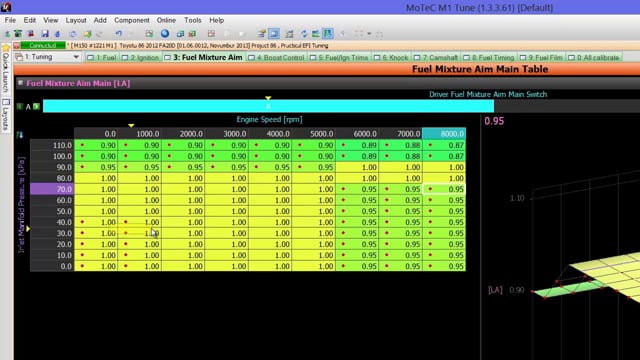Click the blue windows icon right of globe
This screenshot has height=360, width=640.
click(x=180, y=34)
